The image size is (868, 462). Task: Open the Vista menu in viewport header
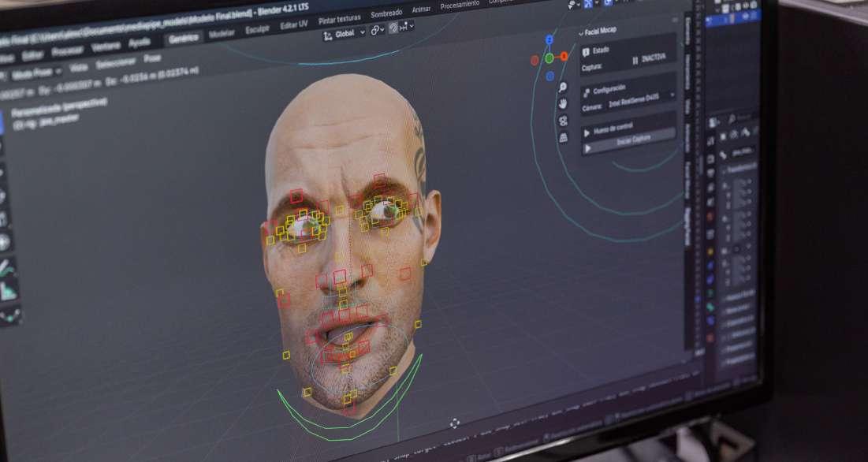(79, 68)
